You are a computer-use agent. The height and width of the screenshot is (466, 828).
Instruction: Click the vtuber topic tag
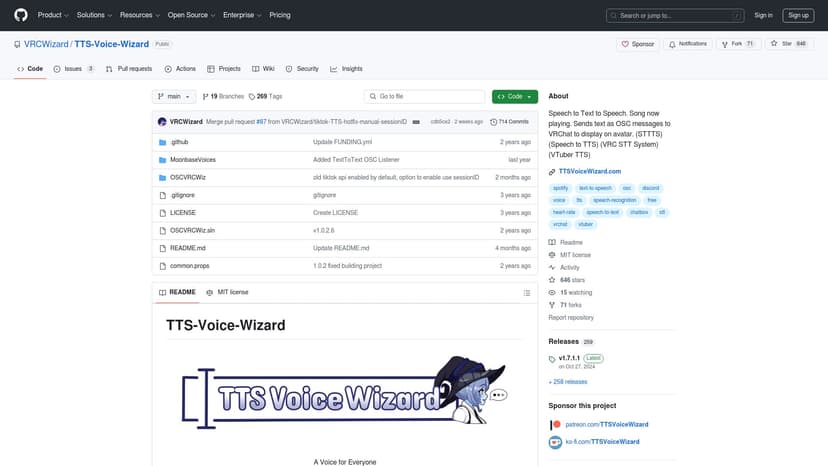585,224
